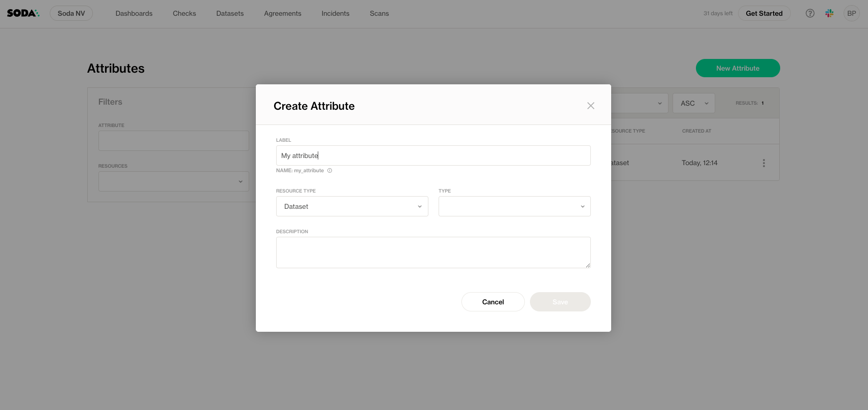Click into the Label input field
The height and width of the screenshot is (410, 868).
[433, 155]
